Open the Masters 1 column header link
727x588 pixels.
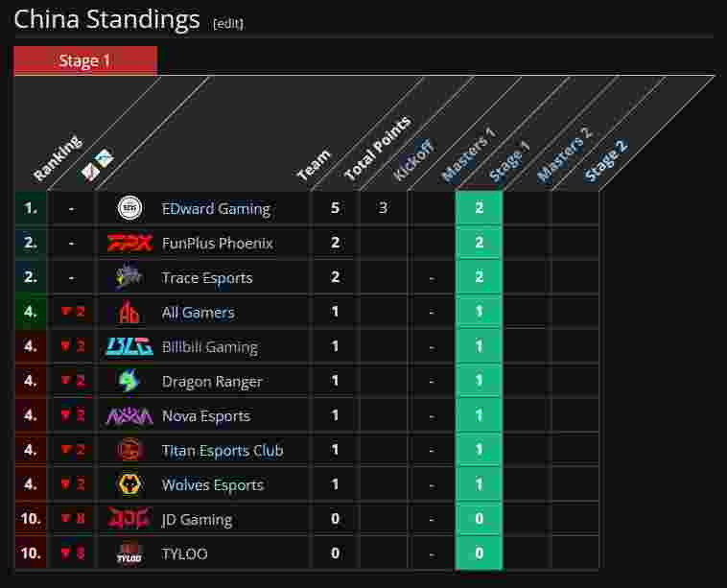tap(468, 155)
